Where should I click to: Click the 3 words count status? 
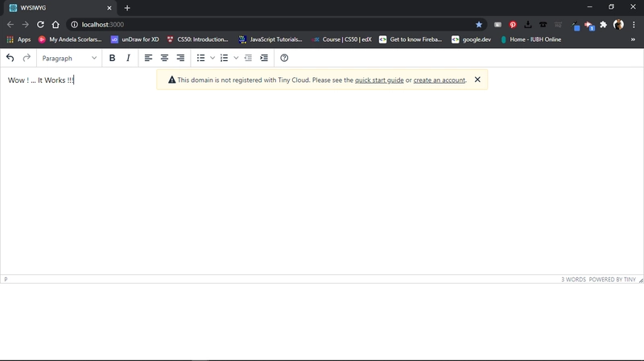[x=573, y=279]
